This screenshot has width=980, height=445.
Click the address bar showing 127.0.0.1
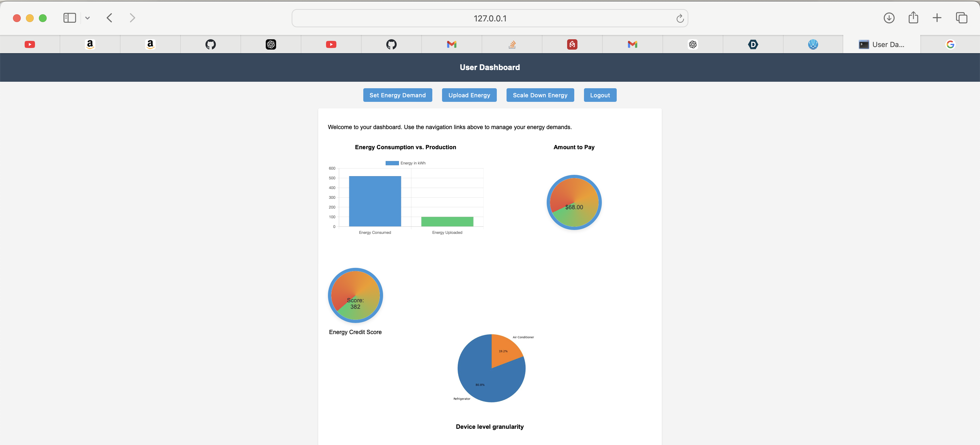pyautogui.click(x=489, y=18)
